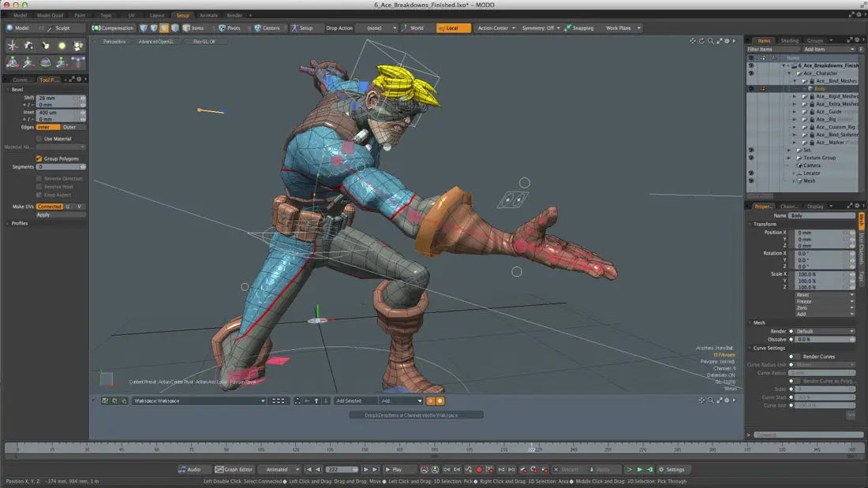Toggle visibility eye for Locator item
Viewport: 868px width, 488px height.
751,173
